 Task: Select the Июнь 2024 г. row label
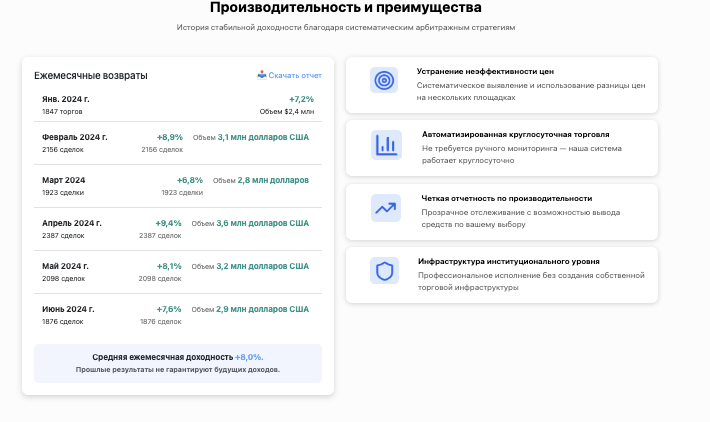click(68, 309)
